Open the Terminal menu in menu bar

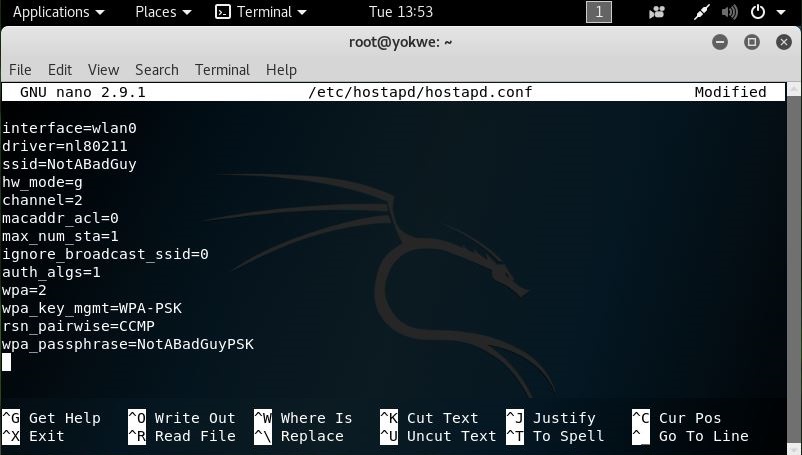[222, 70]
